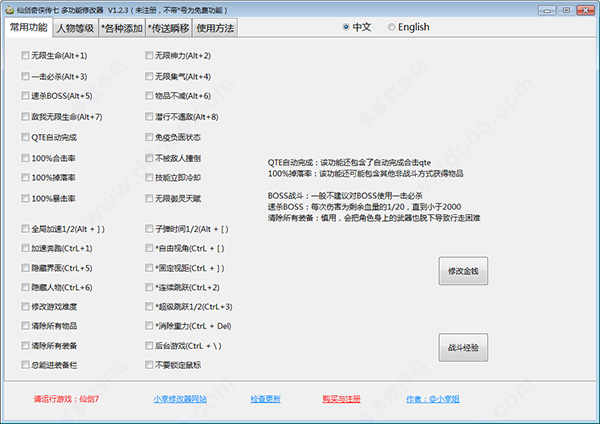
Task: Toggle 技能立即冷却 checkbox
Action: [x=149, y=178]
